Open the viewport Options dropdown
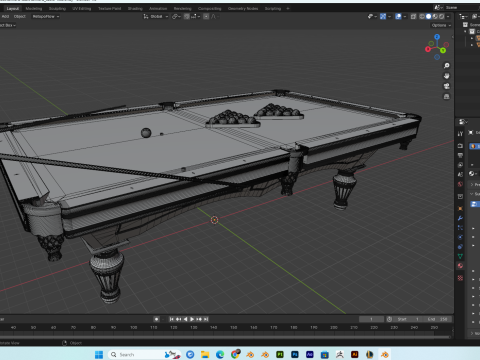 coord(441,25)
